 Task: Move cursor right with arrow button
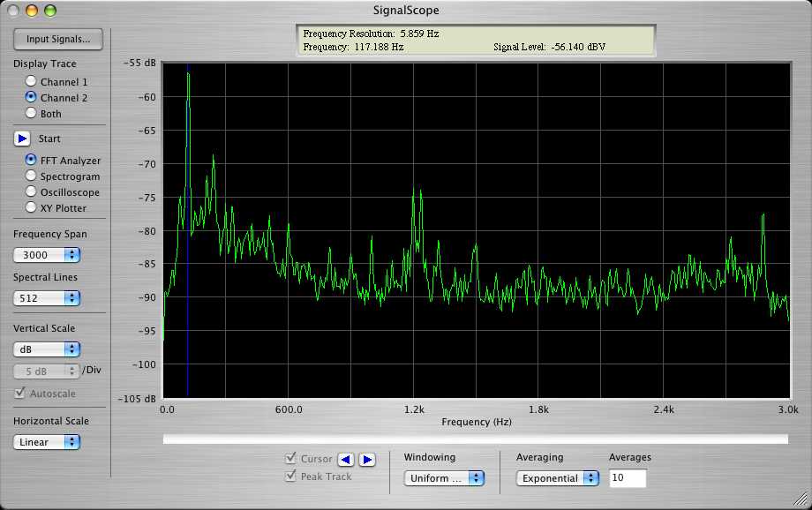367,459
